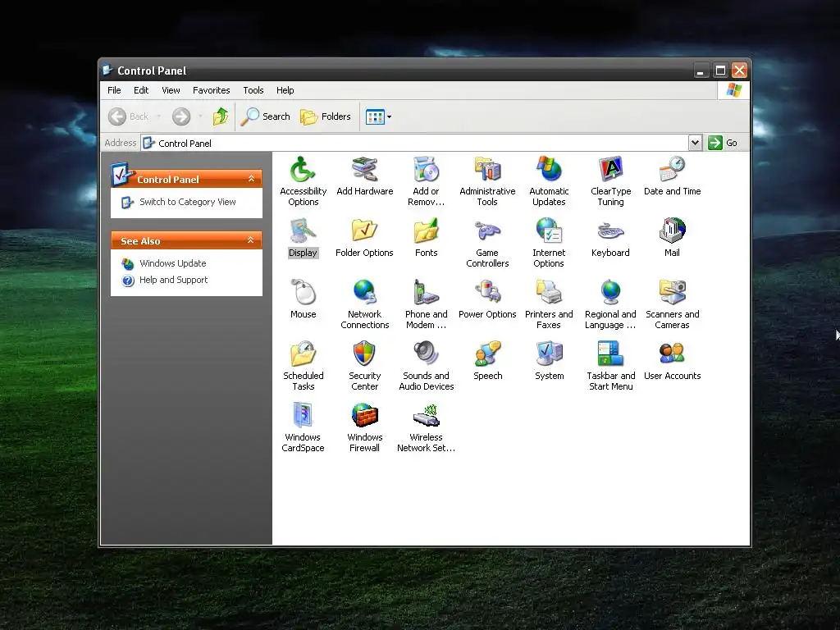
Task: Open the Tools menu
Action: tap(253, 90)
